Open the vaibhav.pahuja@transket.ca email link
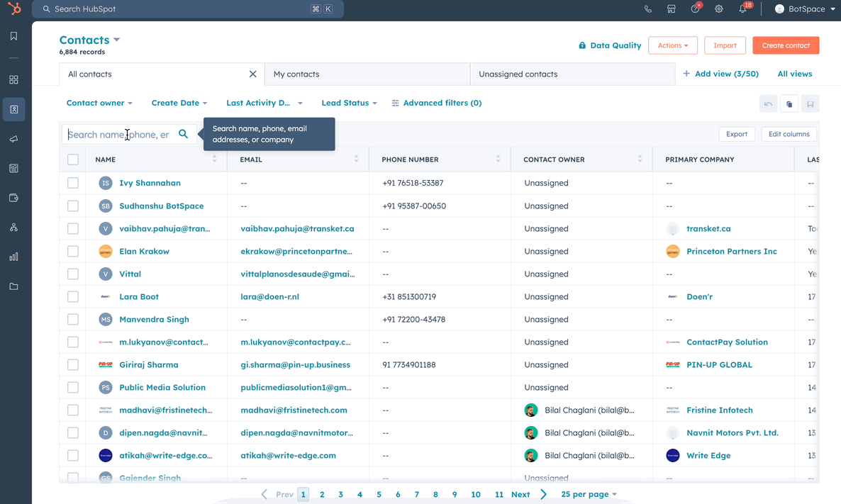Viewport: 841px width, 504px height. click(297, 228)
